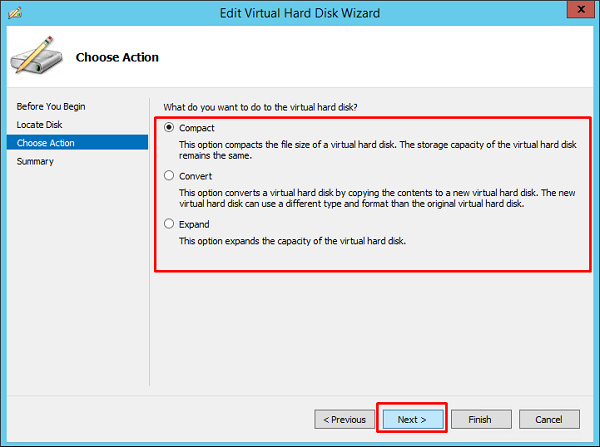Jump to the Summary step
The width and height of the screenshot is (600, 447).
point(35,161)
